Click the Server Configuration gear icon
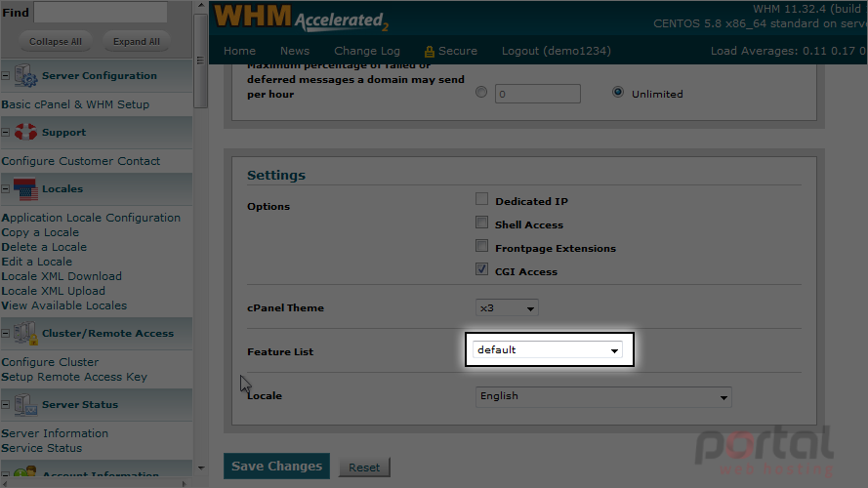The height and width of the screenshot is (488, 868). 25,75
